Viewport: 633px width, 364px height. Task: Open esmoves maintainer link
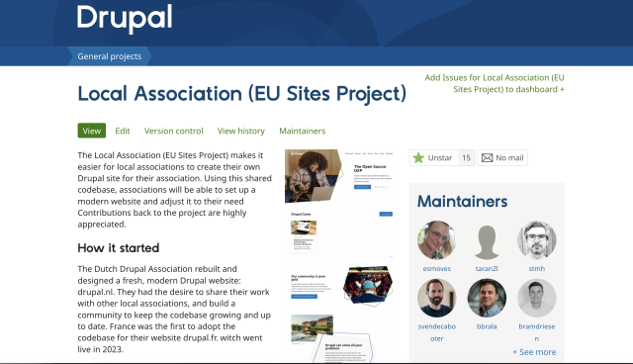(x=437, y=268)
